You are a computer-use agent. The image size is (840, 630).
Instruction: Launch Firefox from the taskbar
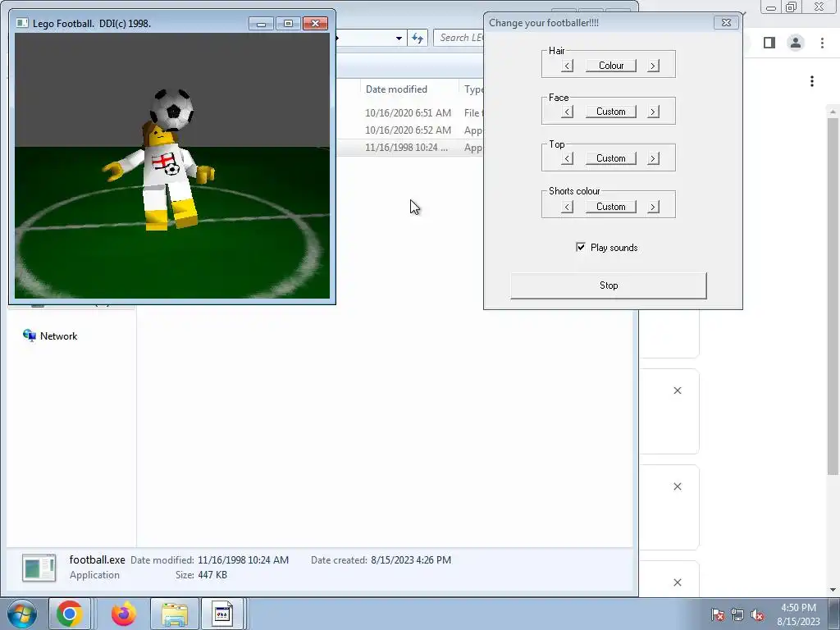124,614
